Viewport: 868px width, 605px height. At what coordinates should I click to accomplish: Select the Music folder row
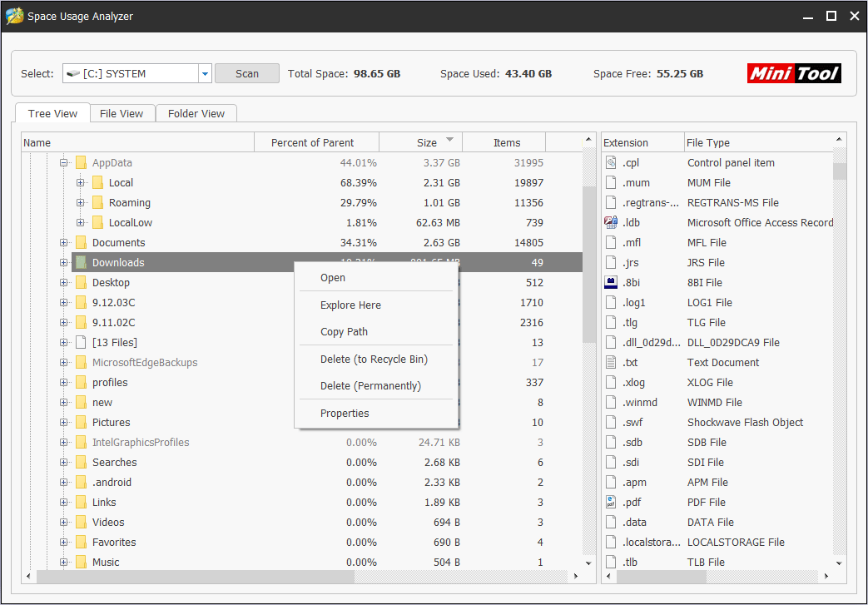pos(106,562)
